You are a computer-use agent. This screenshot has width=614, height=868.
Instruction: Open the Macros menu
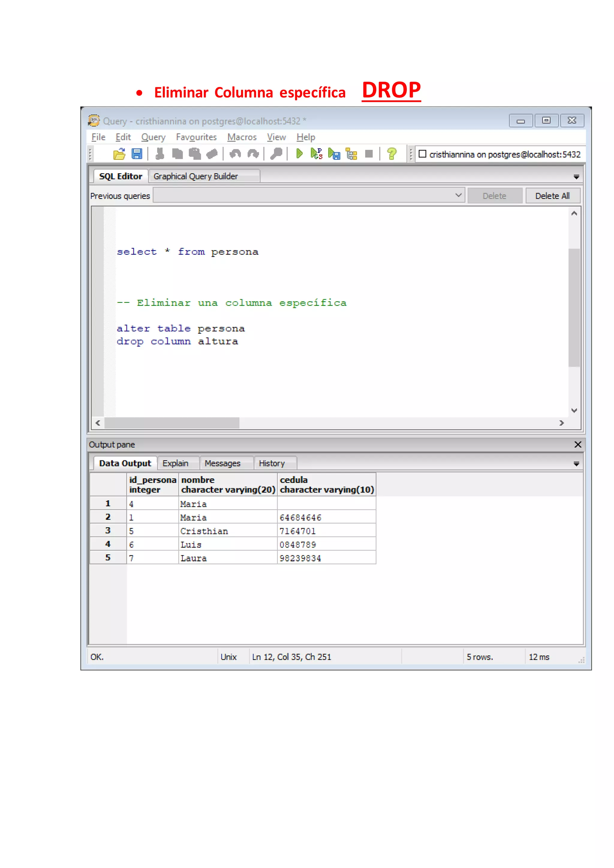pyautogui.click(x=242, y=137)
